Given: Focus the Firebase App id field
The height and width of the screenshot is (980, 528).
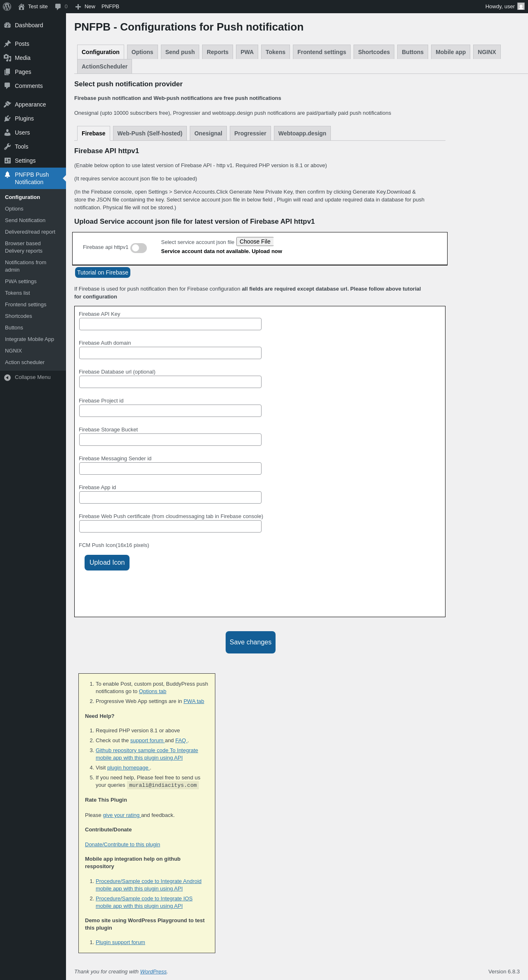Looking at the screenshot, I should coord(170,497).
